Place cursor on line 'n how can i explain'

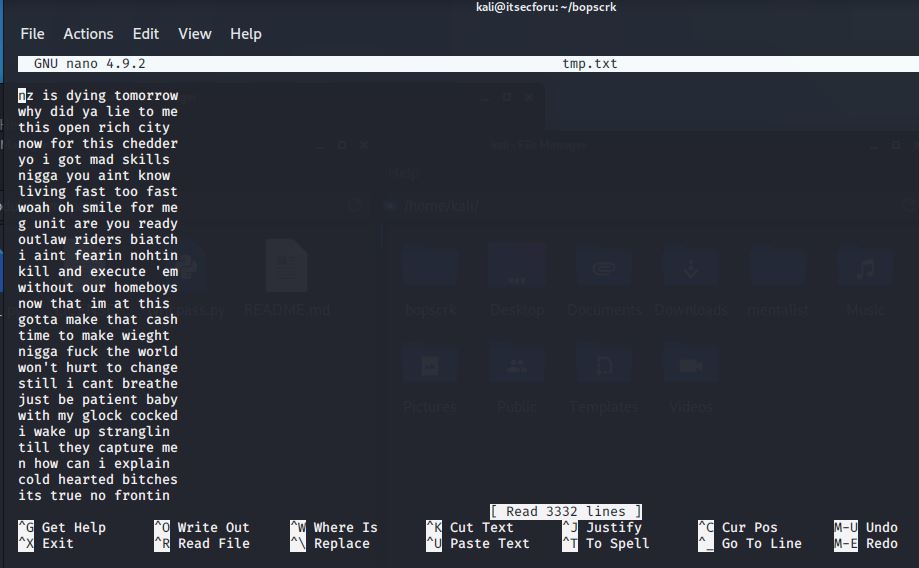[94, 464]
